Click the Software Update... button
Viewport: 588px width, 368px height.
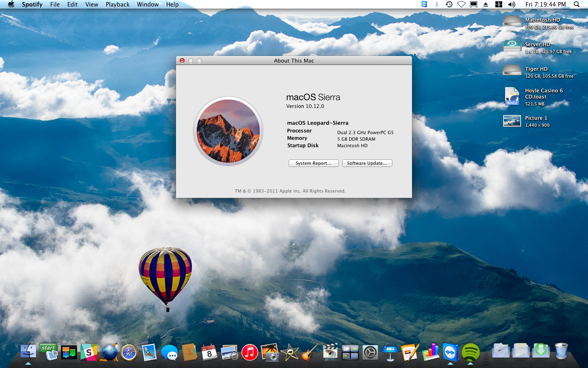[x=367, y=163]
